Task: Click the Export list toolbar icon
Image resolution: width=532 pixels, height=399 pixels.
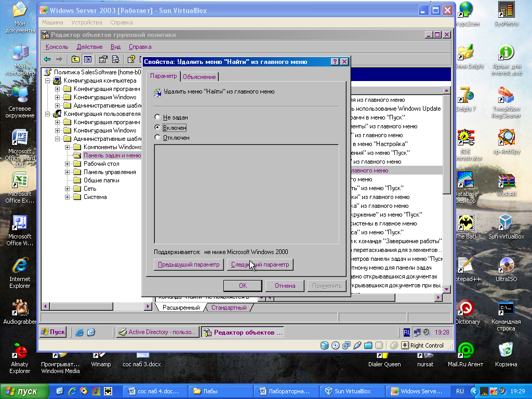Action: [x=116, y=59]
